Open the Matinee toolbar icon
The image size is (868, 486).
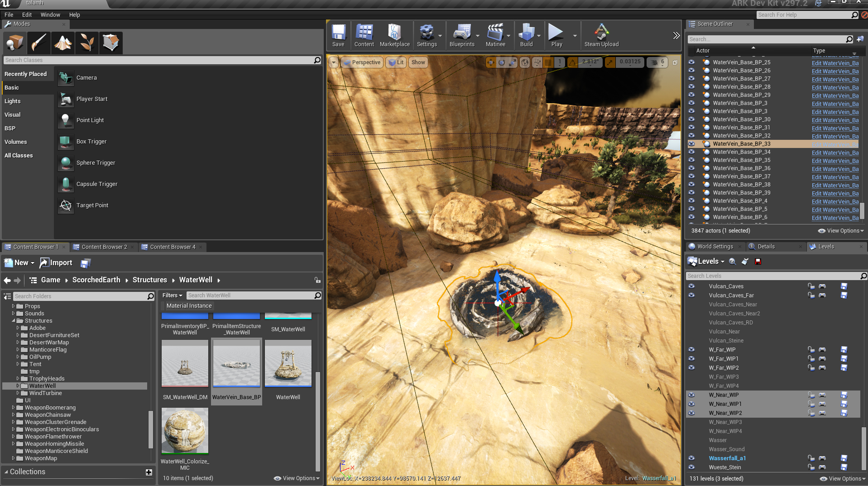495,35
